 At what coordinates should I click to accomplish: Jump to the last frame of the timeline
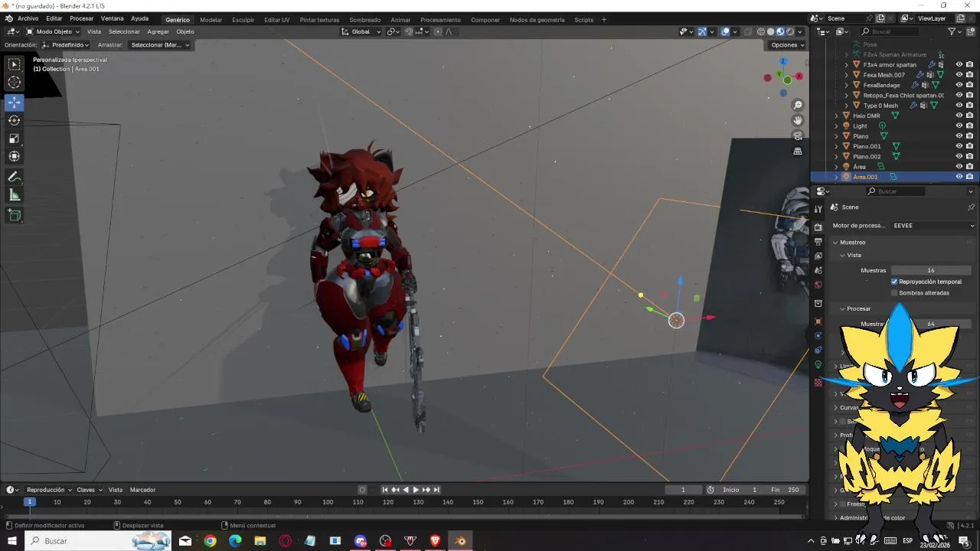436,490
